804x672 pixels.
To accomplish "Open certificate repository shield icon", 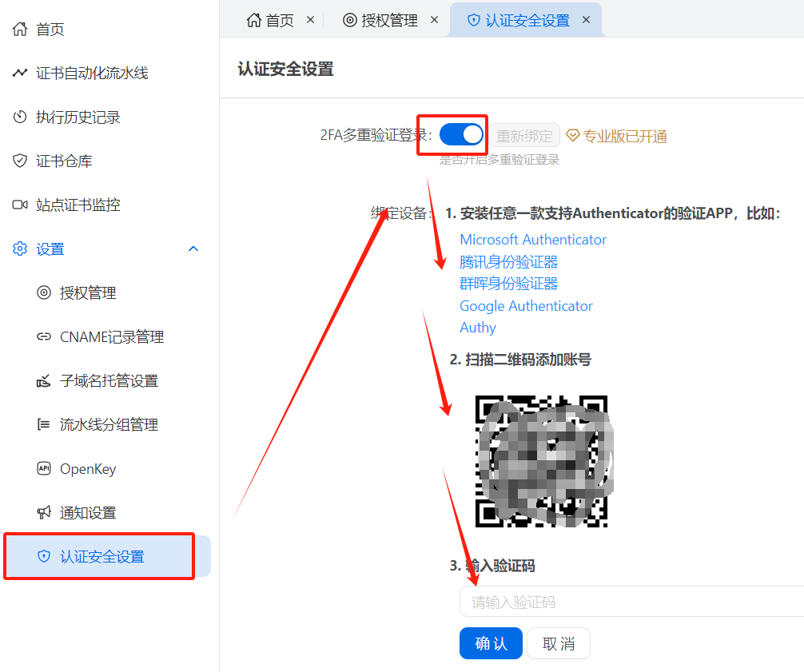I will point(20,161).
